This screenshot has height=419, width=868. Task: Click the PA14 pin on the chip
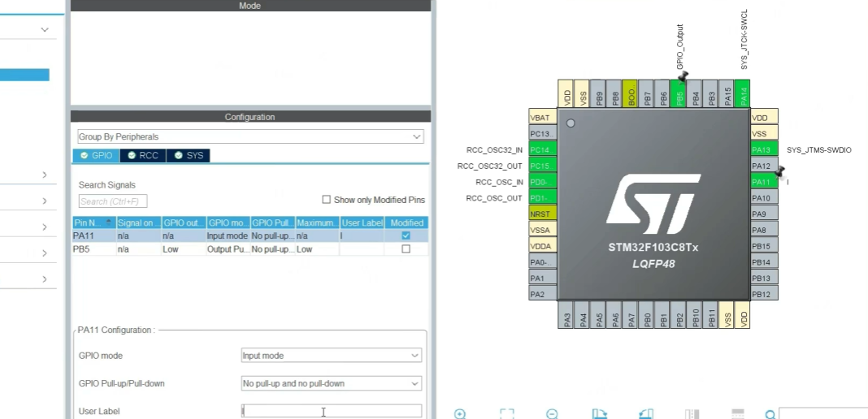coord(742,93)
